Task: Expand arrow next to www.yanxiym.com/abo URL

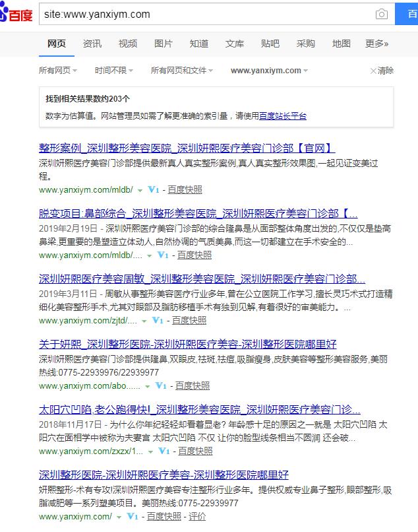Action: coord(148,386)
